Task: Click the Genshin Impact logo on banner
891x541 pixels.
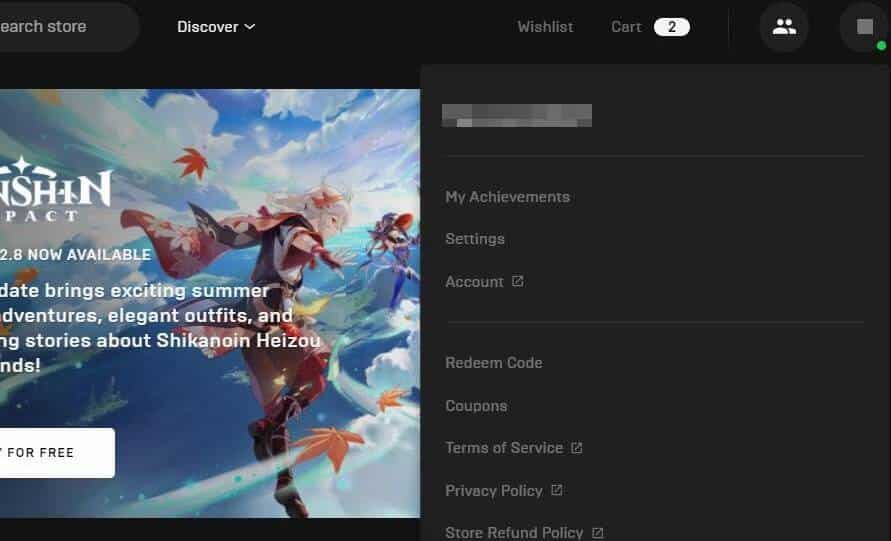Action: click(55, 189)
